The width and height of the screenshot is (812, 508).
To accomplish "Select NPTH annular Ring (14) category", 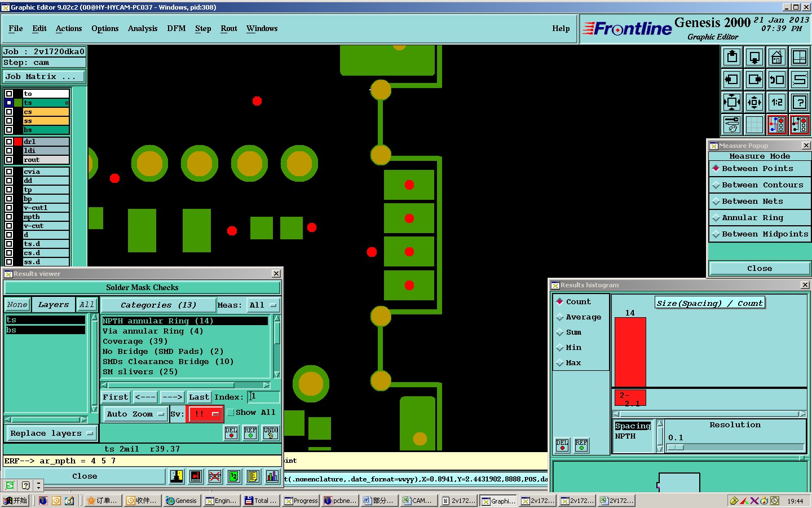I will click(x=184, y=321).
